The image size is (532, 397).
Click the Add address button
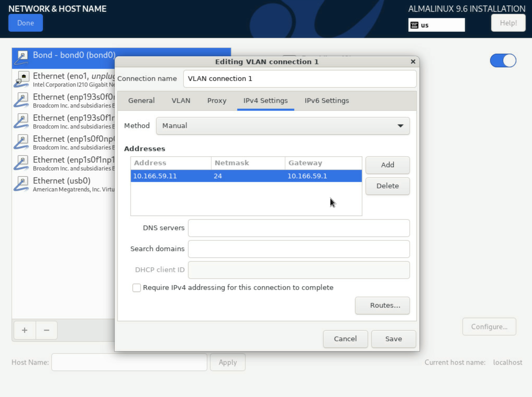(x=387, y=165)
